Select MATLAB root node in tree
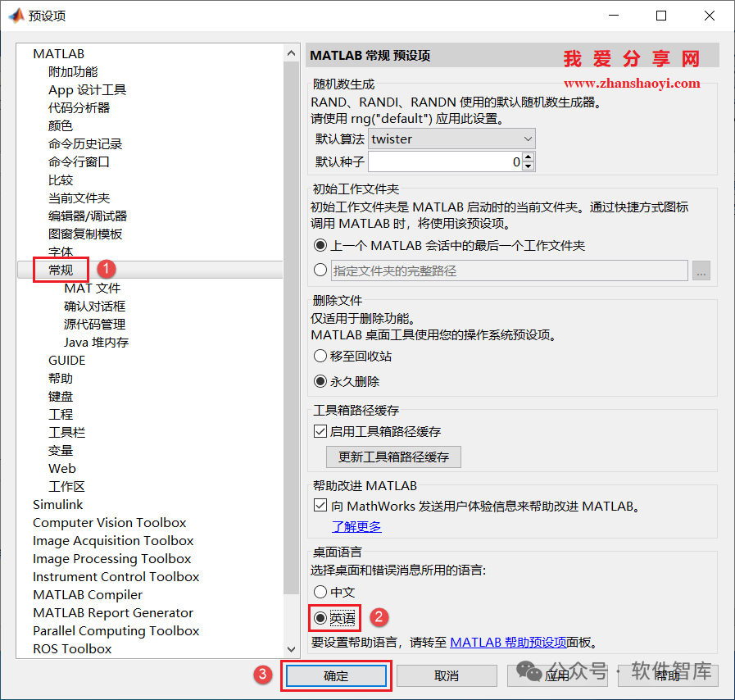735x700 pixels. tap(59, 54)
